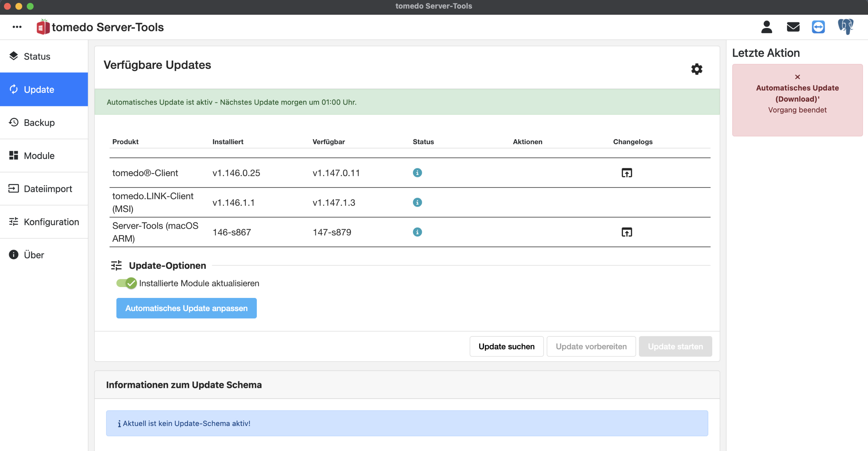This screenshot has width=868, height=451.
Task: Open the user account icon
Action: coord(766,27)
